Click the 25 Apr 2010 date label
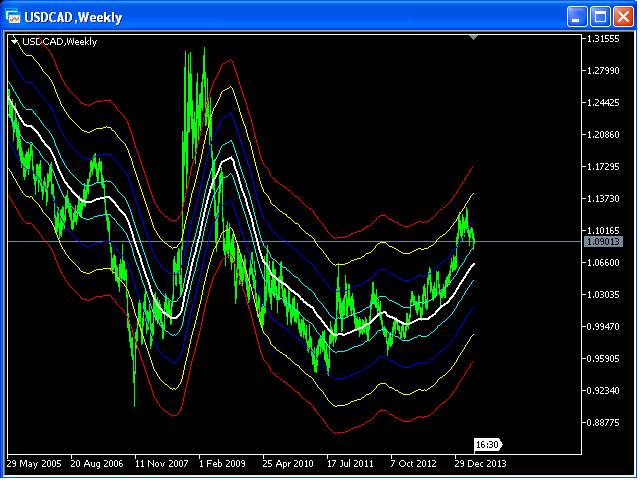The height and width of the screenshot is (480, 640). pos(288,464)
